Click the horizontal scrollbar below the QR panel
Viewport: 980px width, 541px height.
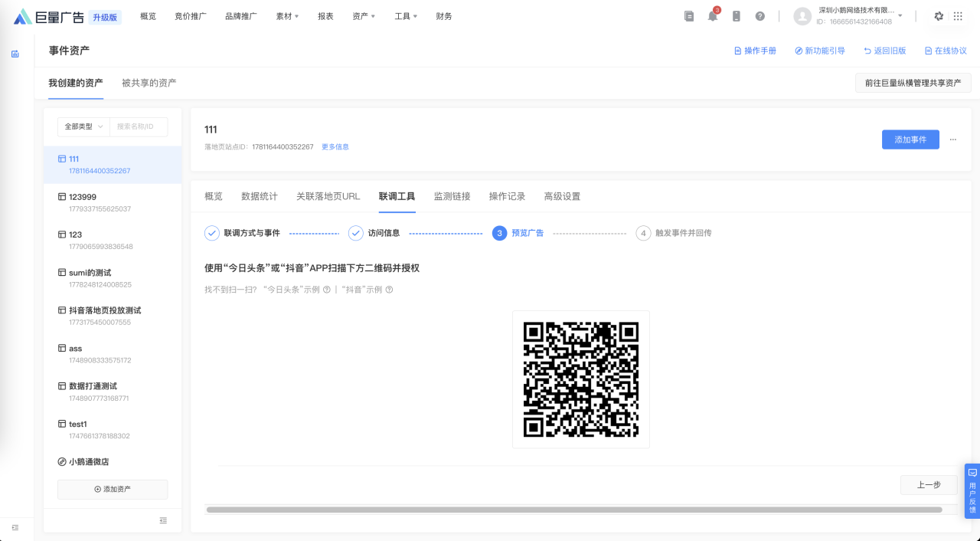pyautogui.click(x=574, y=510)
